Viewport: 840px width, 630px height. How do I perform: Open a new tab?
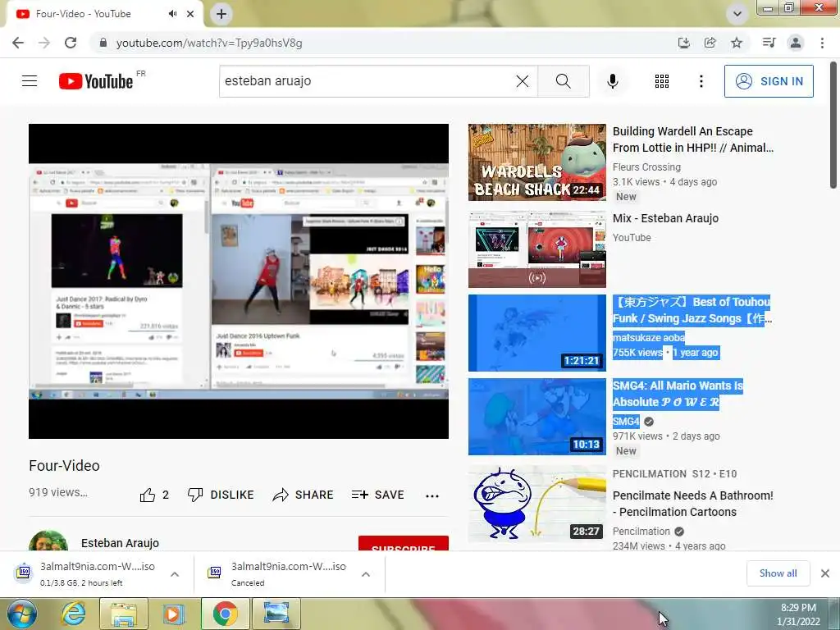pos(221,14)
